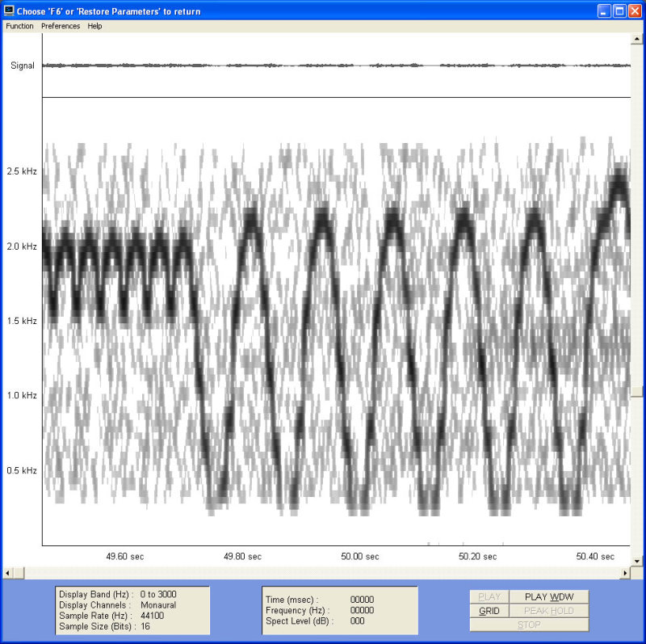This screenshot has height=644, width=646.
Task: Click the horizontal scrollbar left arrow
Action: (7, 573)
